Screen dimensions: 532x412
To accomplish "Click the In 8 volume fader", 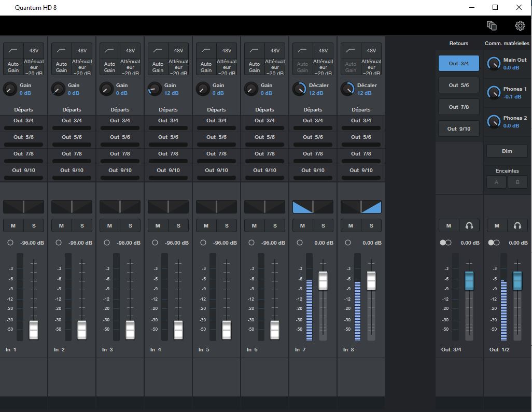I will tap(371, 280).
